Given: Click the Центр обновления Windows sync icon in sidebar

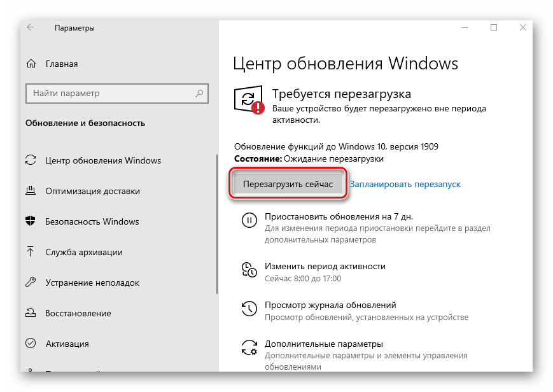Looking at the screenshot, I should coord(31,160).
